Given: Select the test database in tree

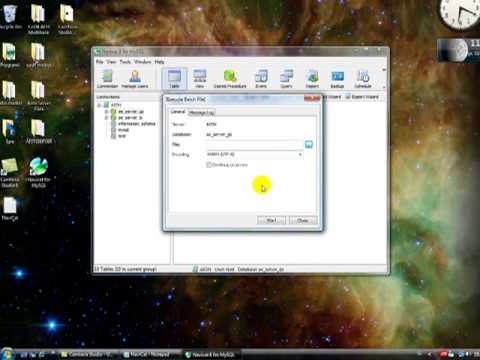Looking at the screenshot, I should 122,136.
